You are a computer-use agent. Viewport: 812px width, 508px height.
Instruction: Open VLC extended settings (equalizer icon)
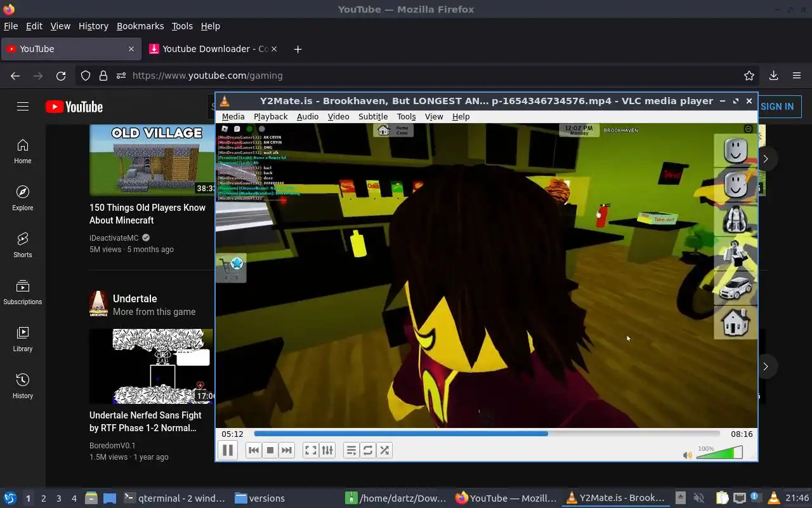pyautogui.click(x=327, y=450)
